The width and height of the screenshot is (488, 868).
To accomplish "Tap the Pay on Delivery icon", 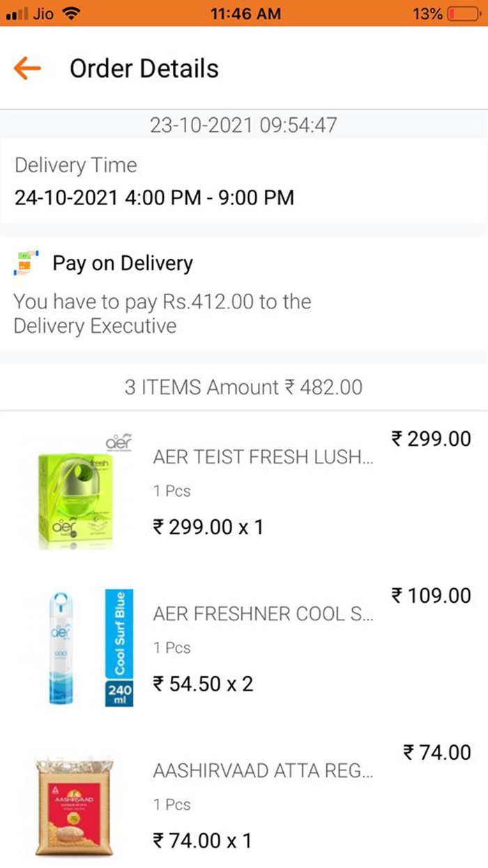I will [x=28, y=263].
